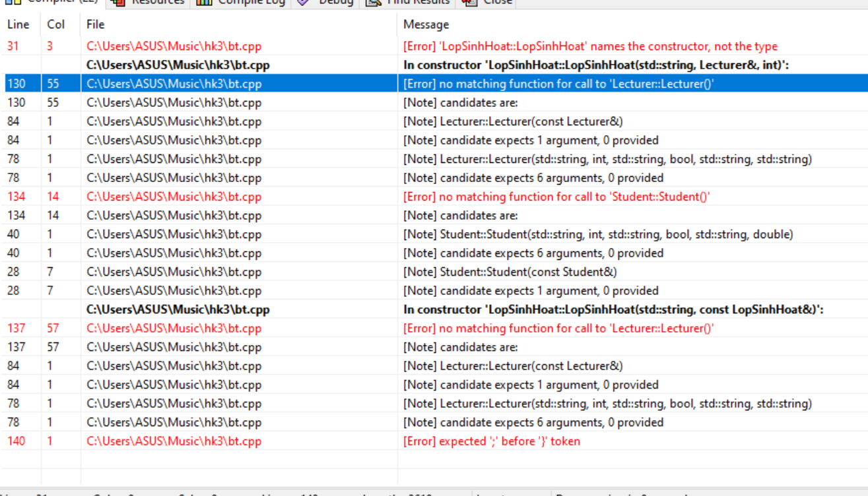868x496 pixels.
Task: Select the line 140 expected ';' error
Action: (492, 441)
